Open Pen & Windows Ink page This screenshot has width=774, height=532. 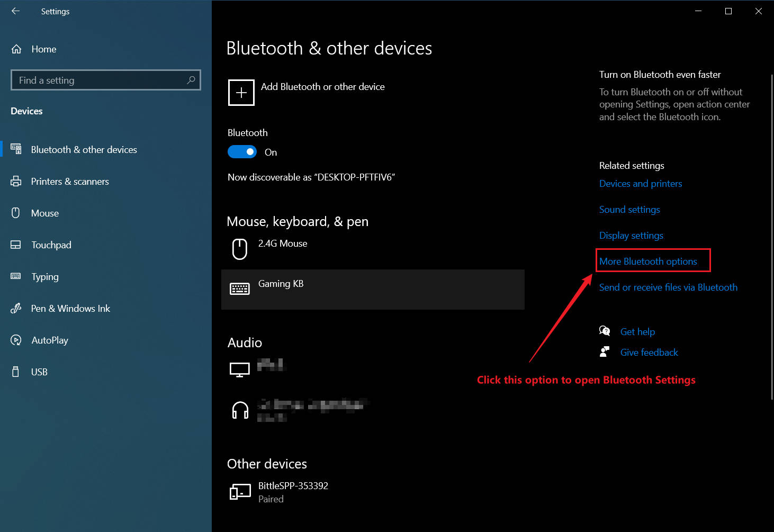(x=70, y=309)
